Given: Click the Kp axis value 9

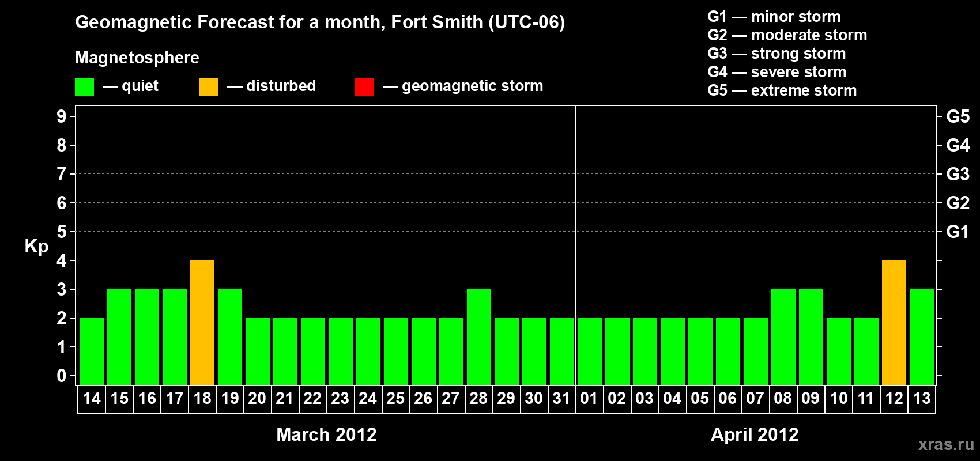Looking at the screenshot, I should tap(62, 116).
